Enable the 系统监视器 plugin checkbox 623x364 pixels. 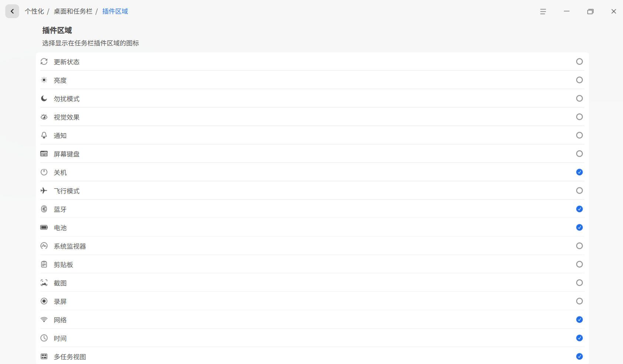[579, 246]
